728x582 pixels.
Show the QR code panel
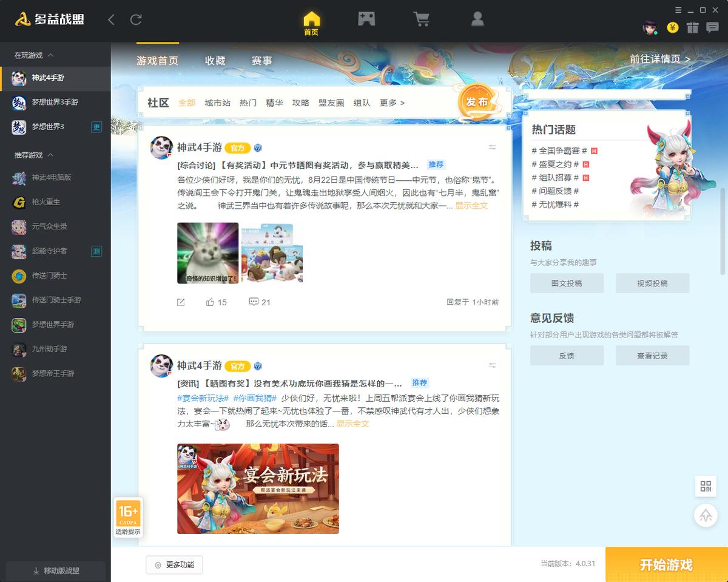[x=706, y=486]
